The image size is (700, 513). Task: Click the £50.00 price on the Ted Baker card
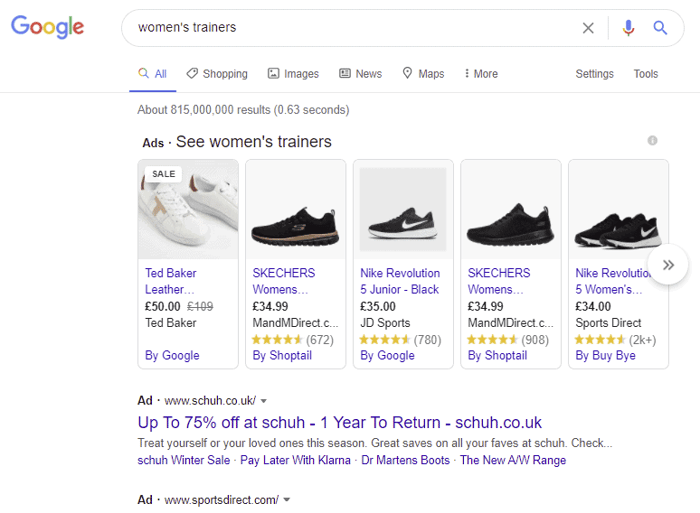(162, 307)
